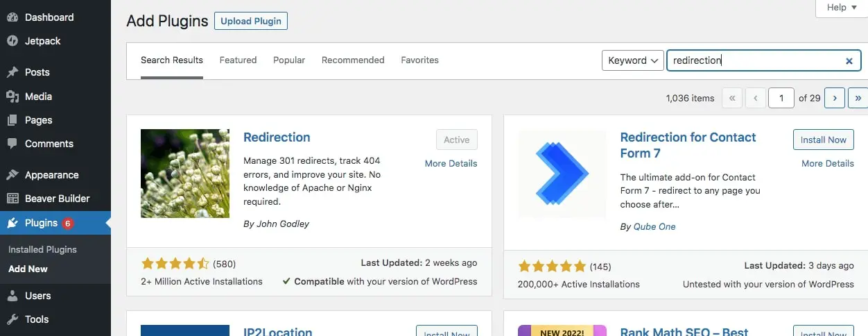The width and height of the screenshot is (868, 336).
Task: Click the Redirection plugin thumbnail image
Action: 185,174
